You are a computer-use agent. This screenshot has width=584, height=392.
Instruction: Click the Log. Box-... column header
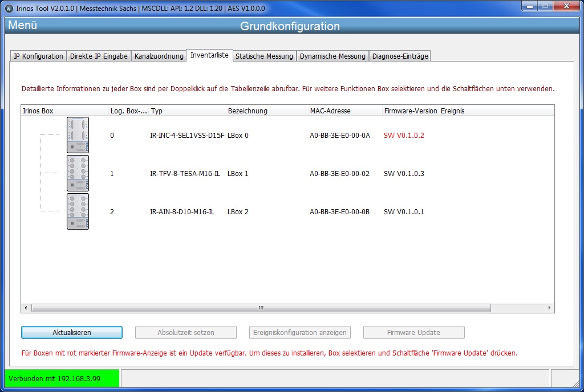128,111
